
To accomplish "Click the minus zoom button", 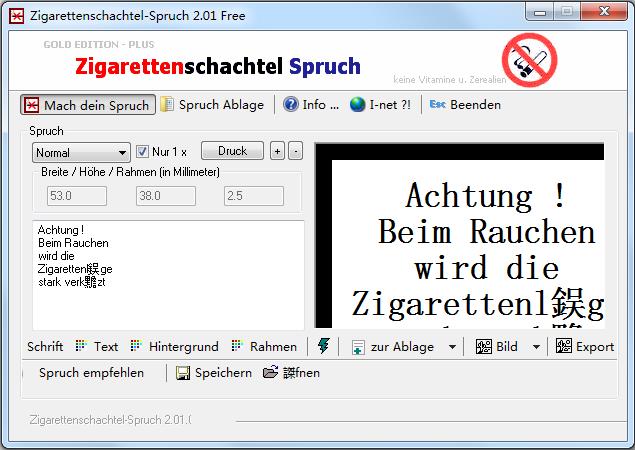I will click(296, 151).
